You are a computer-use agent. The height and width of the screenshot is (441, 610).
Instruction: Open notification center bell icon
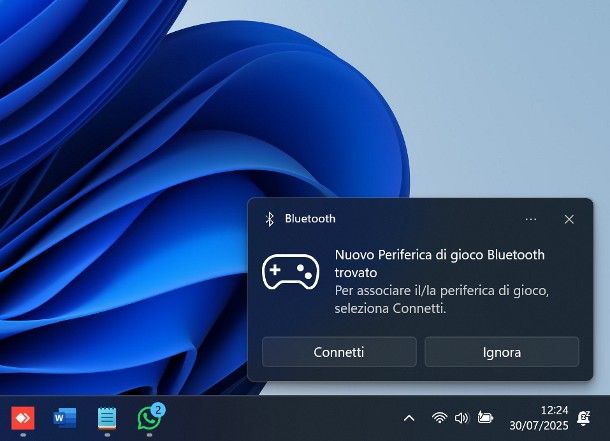click(583, 418)
